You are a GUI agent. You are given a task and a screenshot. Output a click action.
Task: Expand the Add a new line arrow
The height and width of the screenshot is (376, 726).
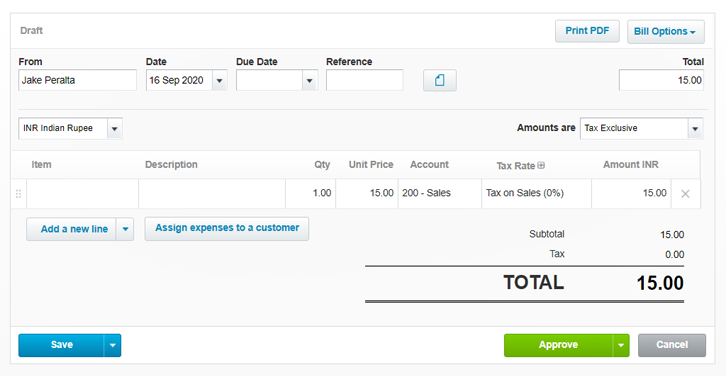[x=125, y=229]
